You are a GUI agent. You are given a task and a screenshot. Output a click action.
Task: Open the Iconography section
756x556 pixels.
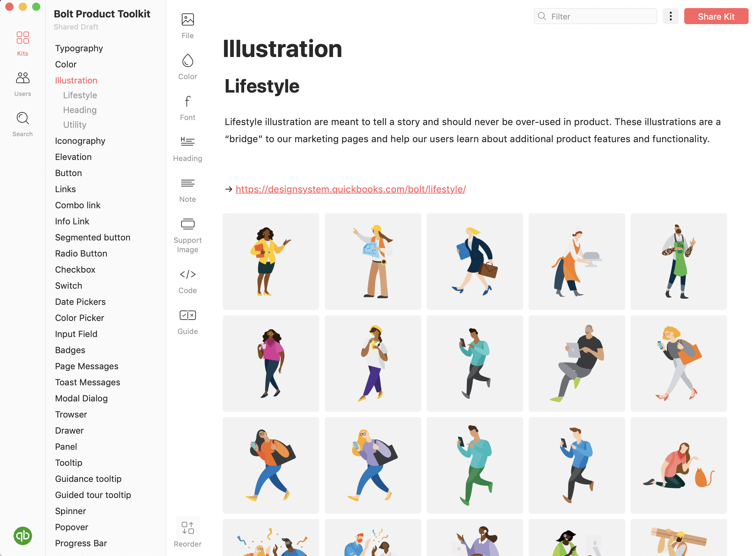click(80, 141)
